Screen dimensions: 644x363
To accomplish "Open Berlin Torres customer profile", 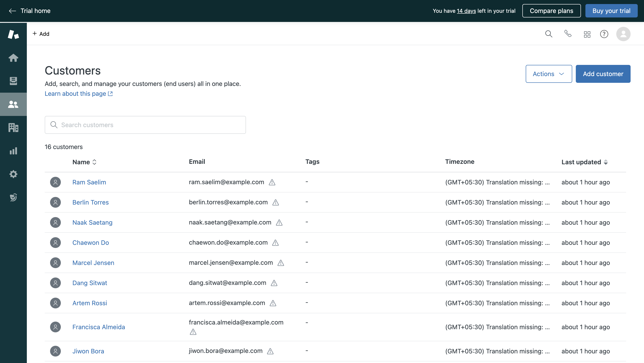I will click(91, 202).
